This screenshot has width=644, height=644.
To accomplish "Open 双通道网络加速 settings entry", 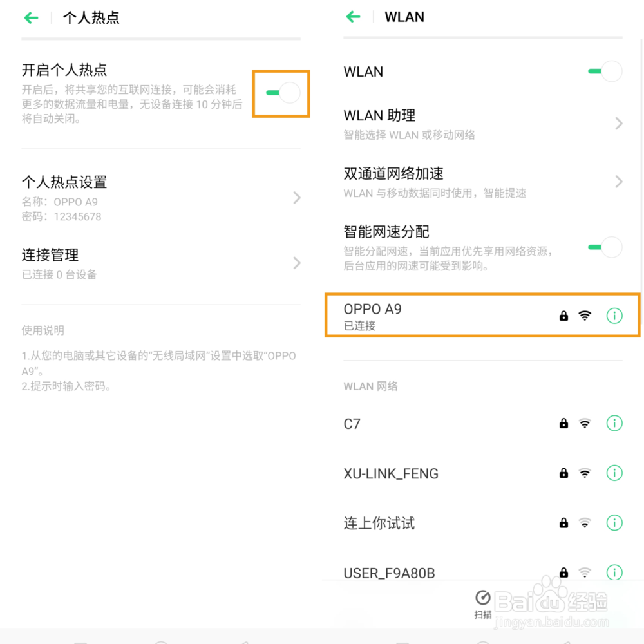I will pyautogui.click(x=483, y=182).
